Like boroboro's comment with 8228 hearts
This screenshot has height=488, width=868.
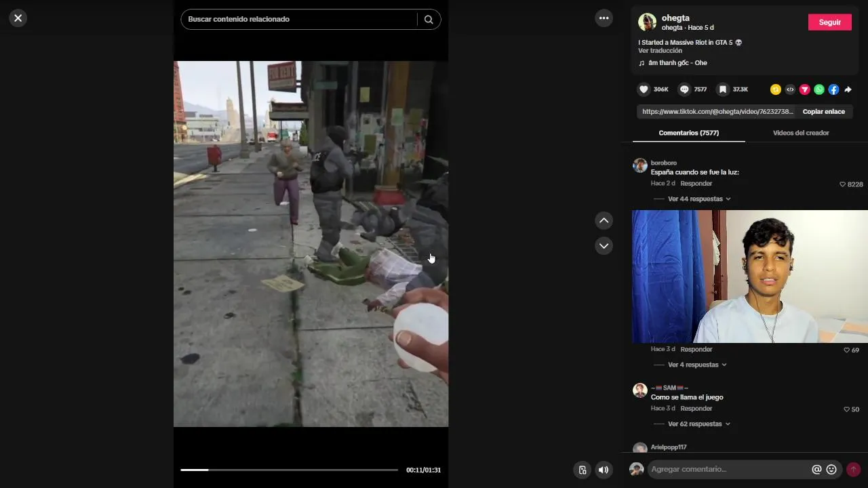(842, 184)
